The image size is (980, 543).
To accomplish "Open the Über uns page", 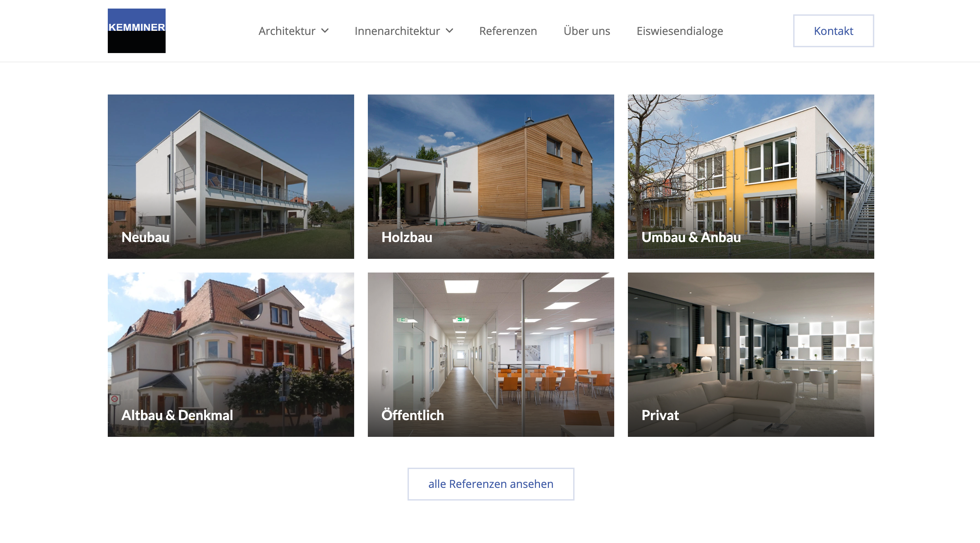I will pos(586,31).
